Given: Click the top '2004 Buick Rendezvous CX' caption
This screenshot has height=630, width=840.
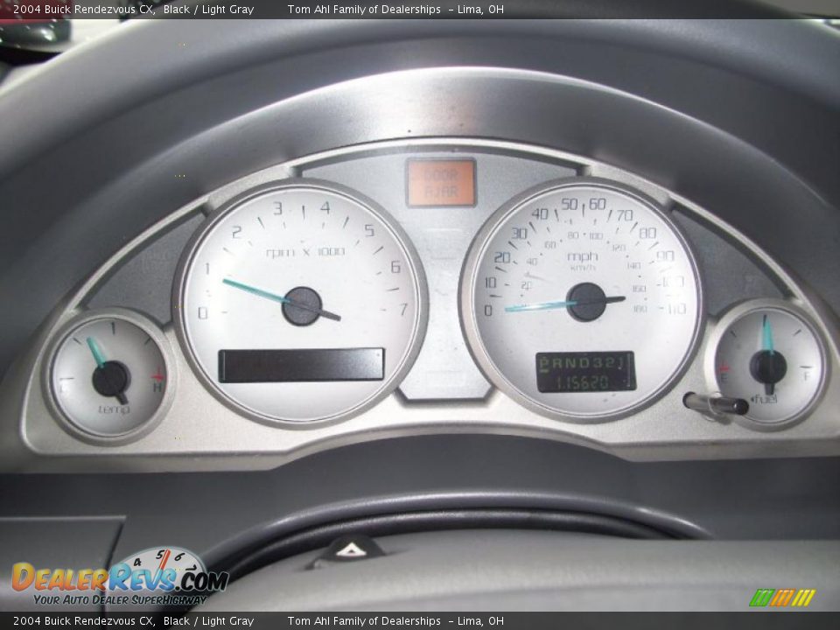Looking at the screenshot, I should click(x=84, y=9).
